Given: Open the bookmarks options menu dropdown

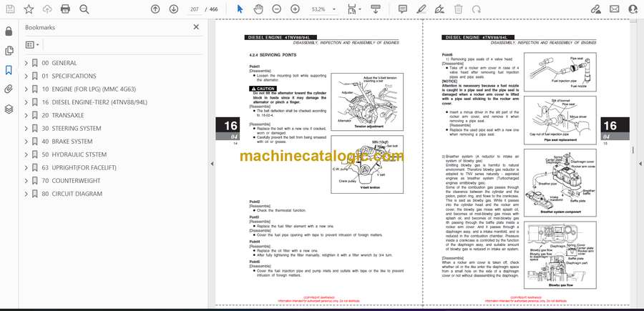Looking at the screenshot, I should (x=32, y=45).
